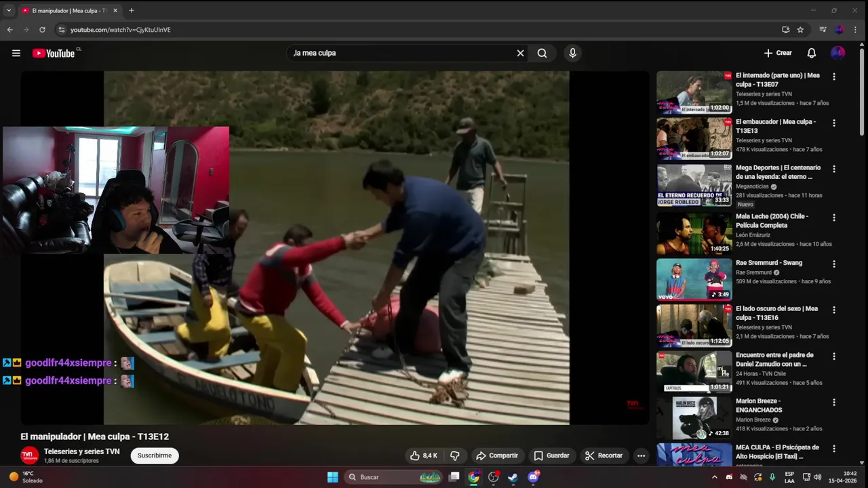Open options for Mala Leche video

[x=834, y=218]
